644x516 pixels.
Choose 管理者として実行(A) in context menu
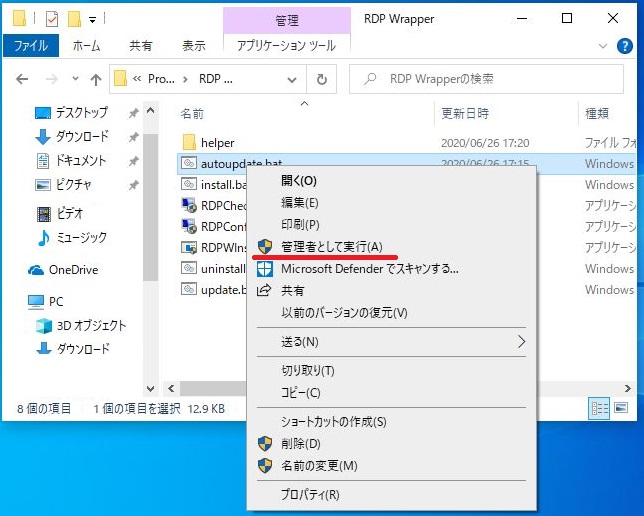391,247
